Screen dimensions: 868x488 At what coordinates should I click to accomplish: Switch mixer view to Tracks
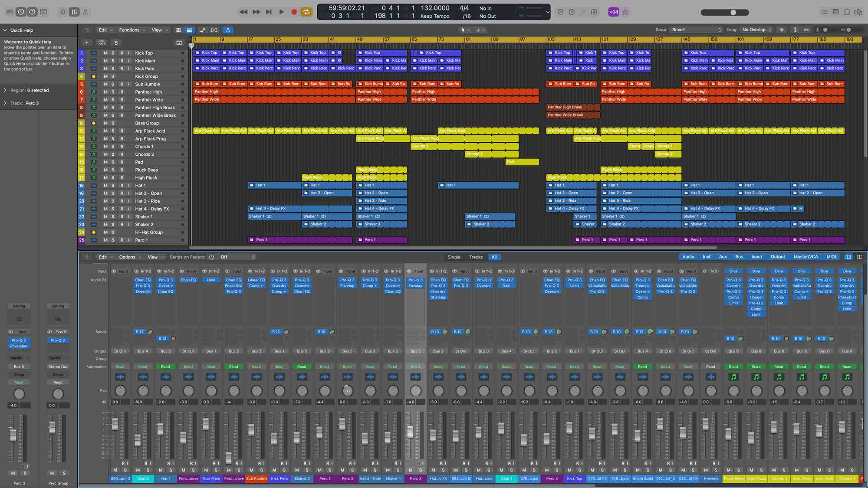pos(476,257)
